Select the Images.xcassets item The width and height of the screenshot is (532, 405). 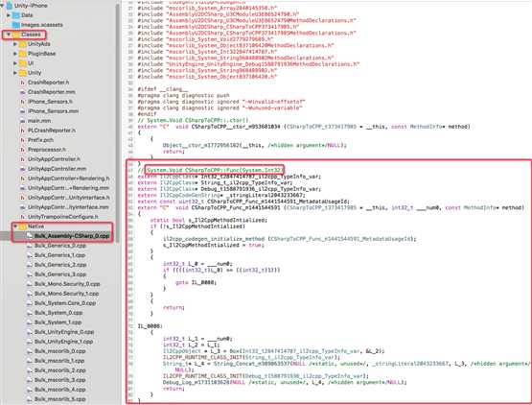(42, 25)
